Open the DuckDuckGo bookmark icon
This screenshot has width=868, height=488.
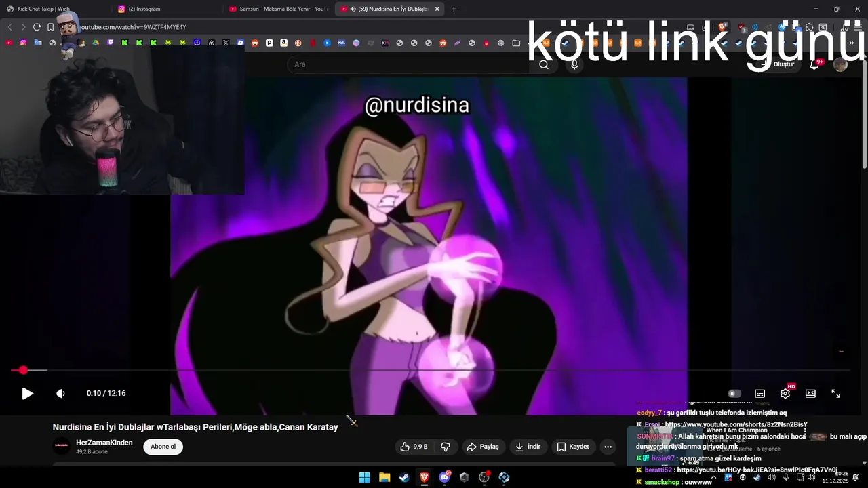pyautogui.click(x=298, y=43)
